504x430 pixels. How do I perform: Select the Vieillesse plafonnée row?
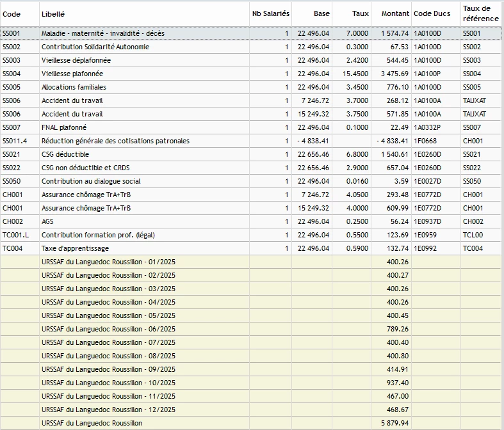(250, 74)
